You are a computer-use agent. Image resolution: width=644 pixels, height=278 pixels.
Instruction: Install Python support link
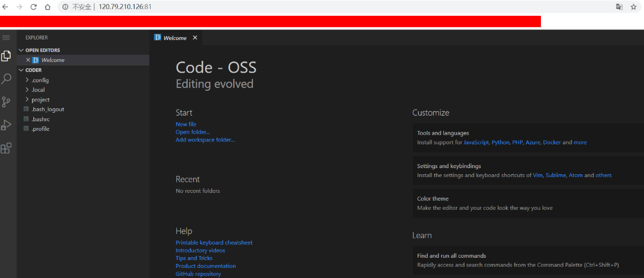pyautogui.click(x=500, y=143)
